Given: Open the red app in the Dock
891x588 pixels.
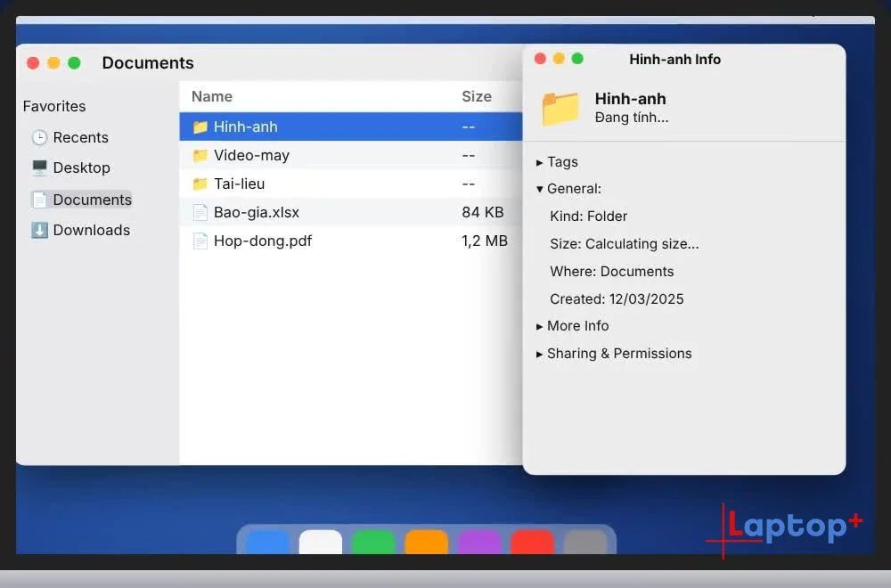Looking at the screenshot, I should point(533,542).
